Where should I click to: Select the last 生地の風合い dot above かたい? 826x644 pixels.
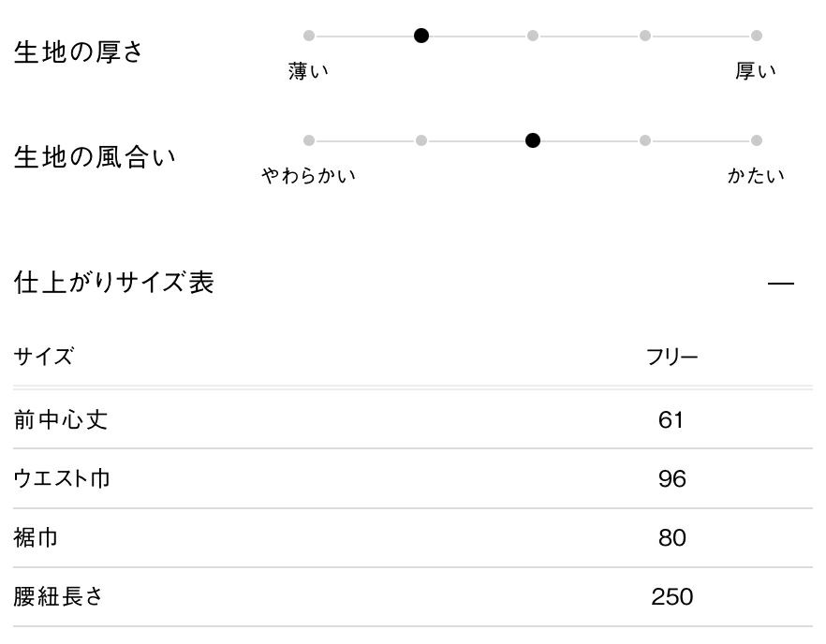click(757, 140)
